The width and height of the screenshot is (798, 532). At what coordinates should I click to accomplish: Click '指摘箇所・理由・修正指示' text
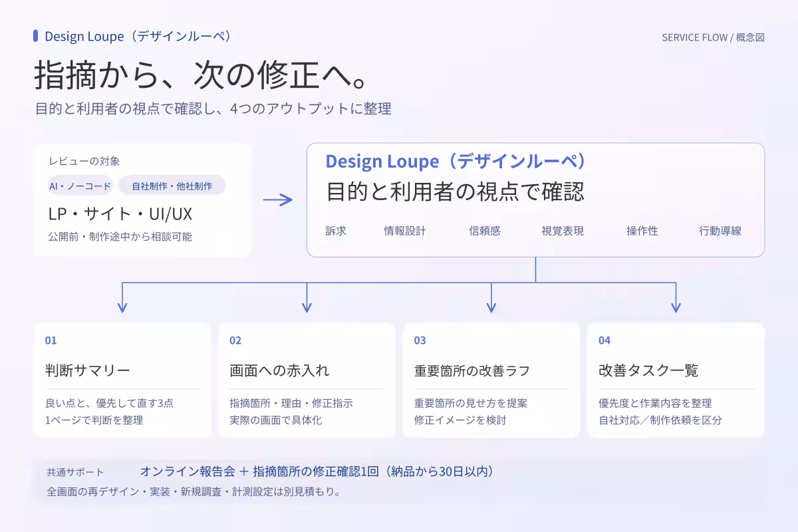point(291,403)
